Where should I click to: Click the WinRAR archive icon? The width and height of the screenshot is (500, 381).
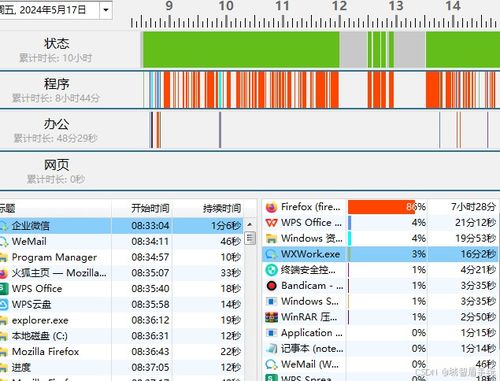(271, 317)
